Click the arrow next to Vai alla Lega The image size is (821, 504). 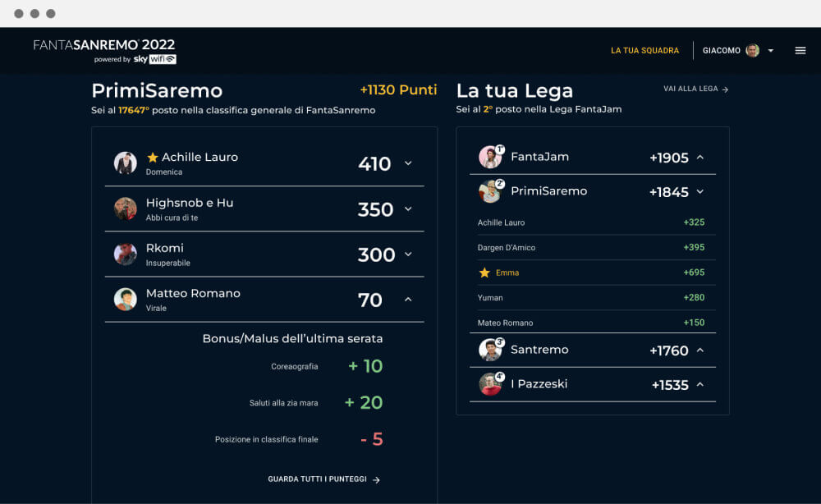pyautogui.click(x=725, y=89)
